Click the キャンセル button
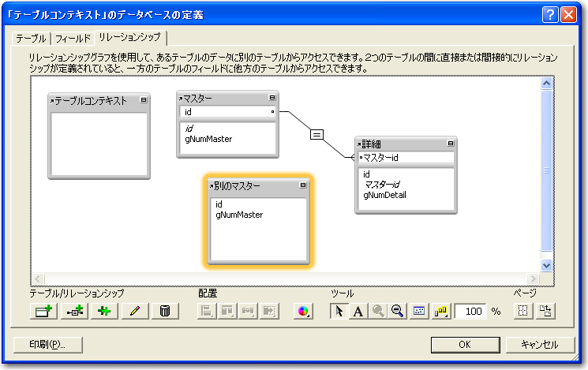Screen dimensions: 588x370 [x=539, y=345]
